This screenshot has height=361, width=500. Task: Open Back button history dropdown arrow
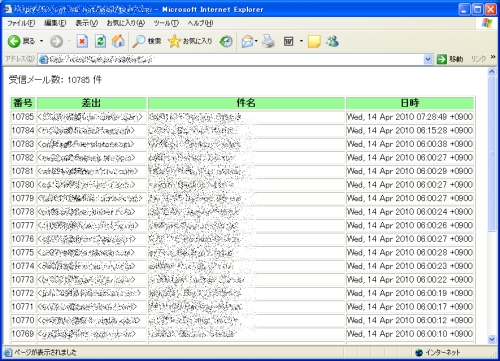point(42,41)
